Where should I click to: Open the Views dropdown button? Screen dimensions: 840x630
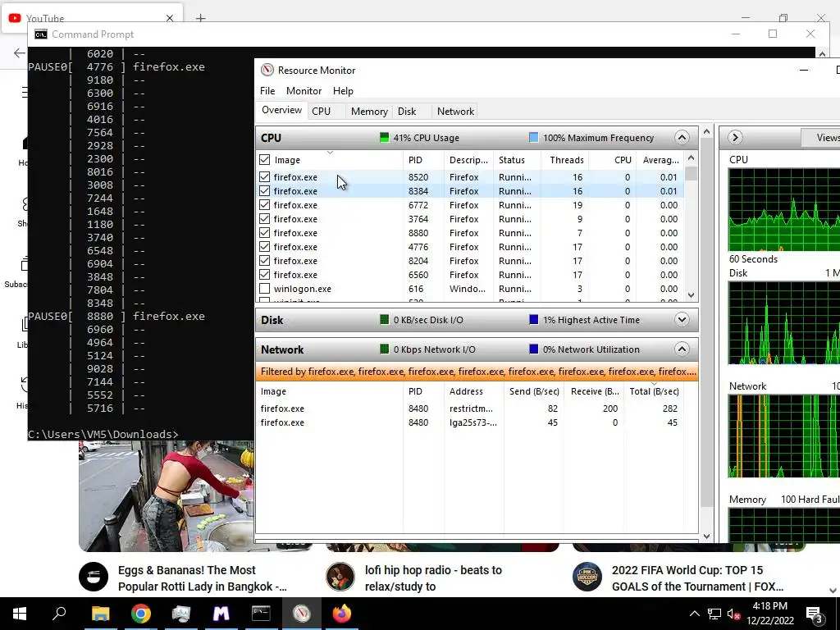coord(822,138)
